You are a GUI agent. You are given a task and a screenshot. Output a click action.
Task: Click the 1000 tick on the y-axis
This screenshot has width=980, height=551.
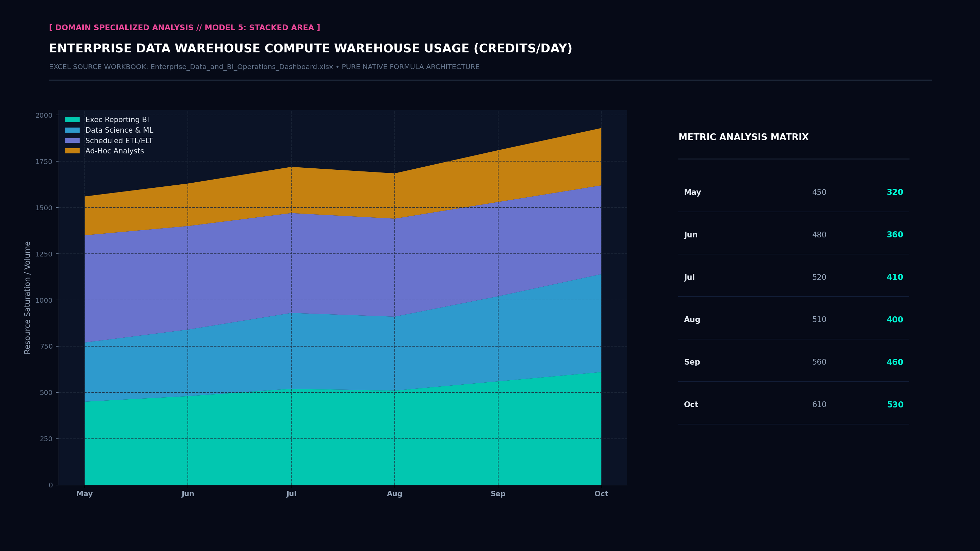point(44,300)
